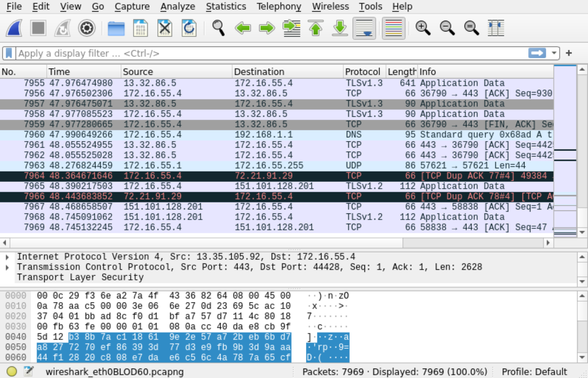The width and height of the screenshot is (588, 378).
Task: Apply the display filter with arrow button
Action: 536,52
